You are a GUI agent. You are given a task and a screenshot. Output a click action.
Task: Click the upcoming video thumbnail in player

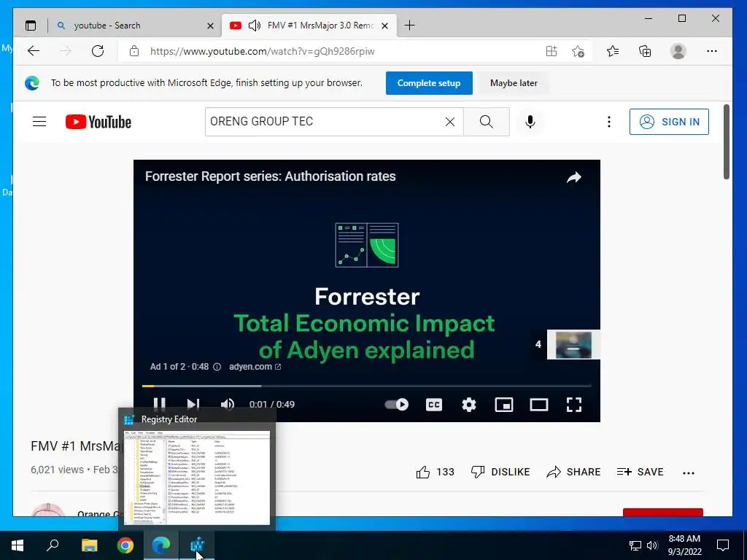[x=573, y=344]
